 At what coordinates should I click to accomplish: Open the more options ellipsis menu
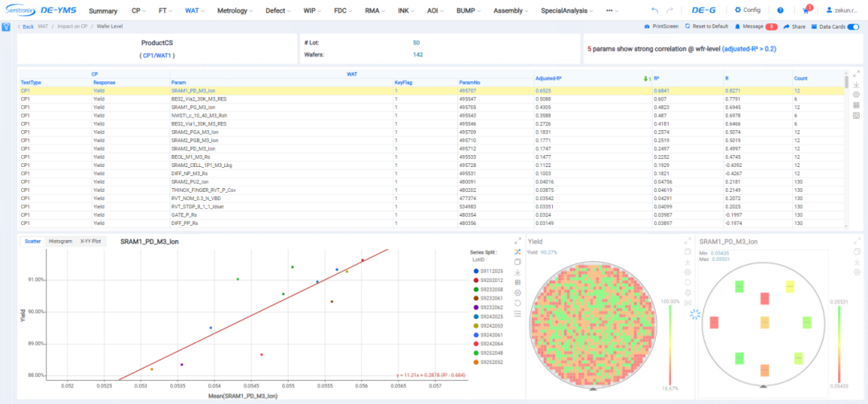click(x=612, y=10)
